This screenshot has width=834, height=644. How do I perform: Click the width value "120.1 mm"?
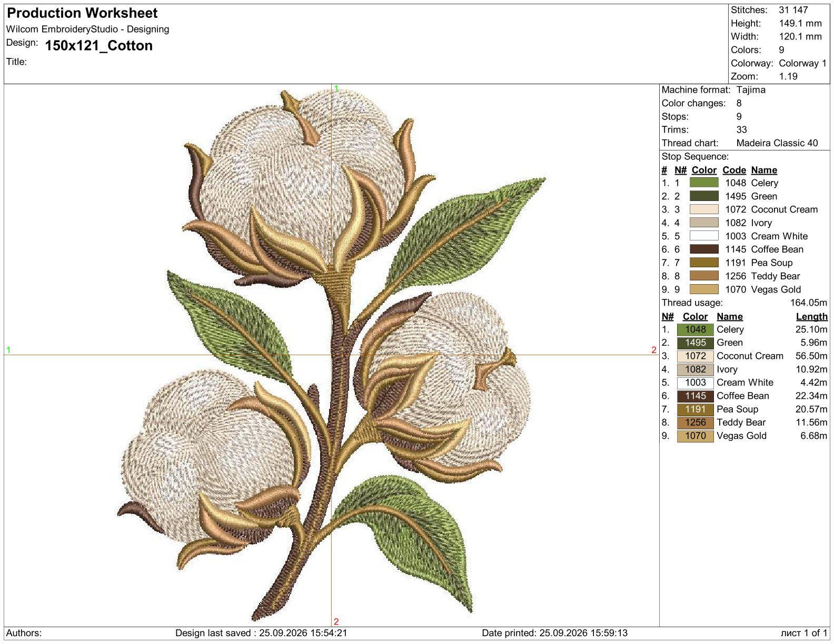point(800,36)
